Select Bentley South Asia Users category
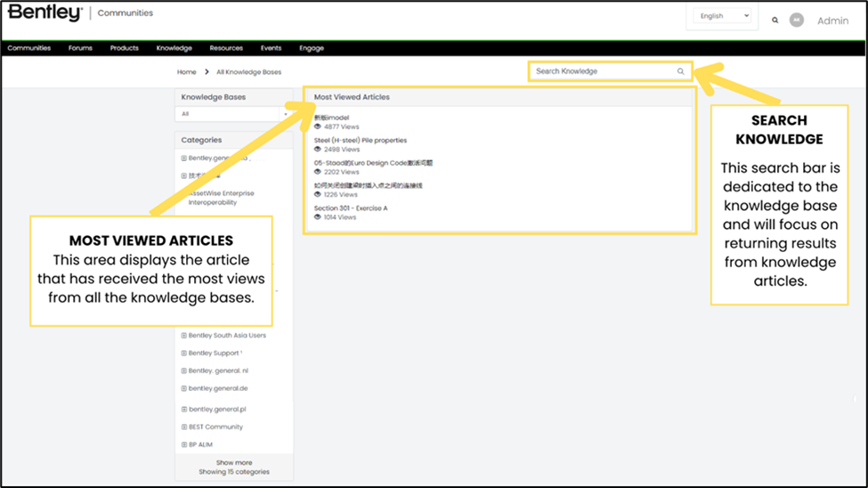This screenshot has width=868, height=488. click(x=227, y=336)
